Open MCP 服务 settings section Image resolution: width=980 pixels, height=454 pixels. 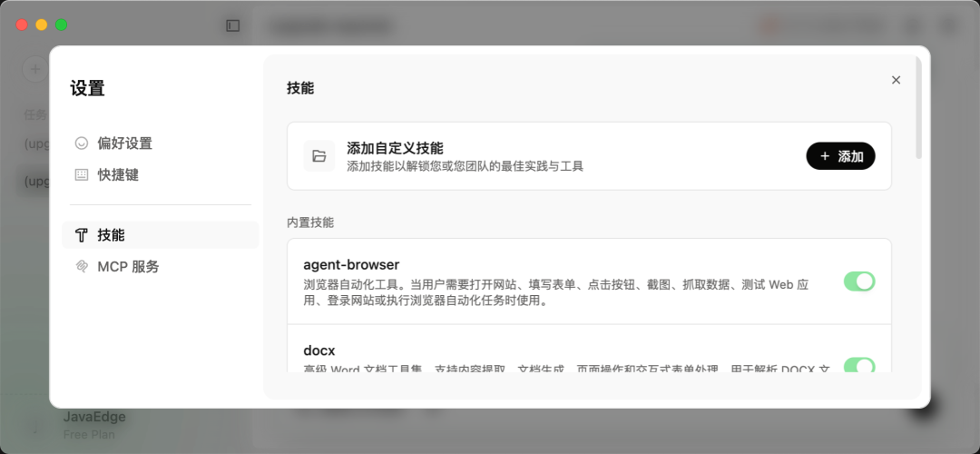click(160, 267)
